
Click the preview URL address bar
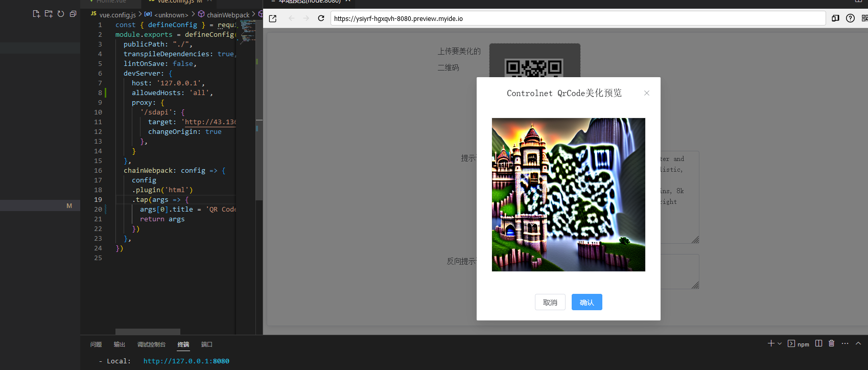[x=578, y=18]
